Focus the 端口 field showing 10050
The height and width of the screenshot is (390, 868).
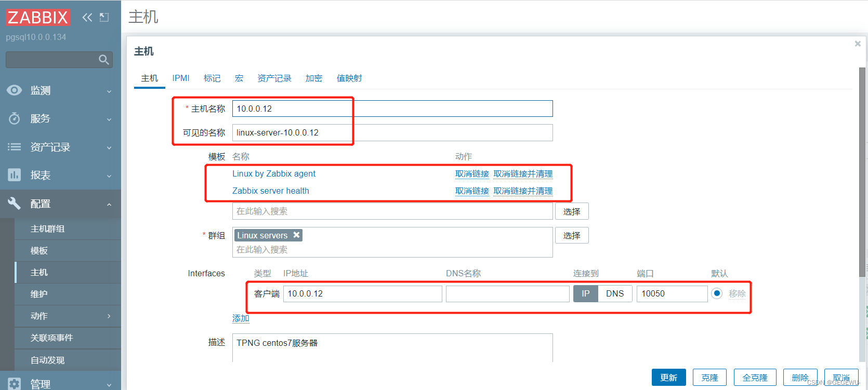[x=672, y=293]
